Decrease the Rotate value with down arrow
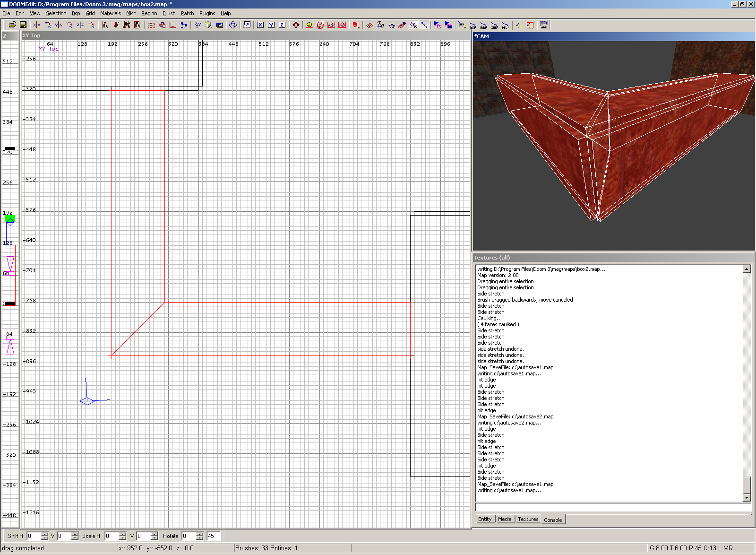The width and height of the screenshot is (756, 555). [199, 538]
